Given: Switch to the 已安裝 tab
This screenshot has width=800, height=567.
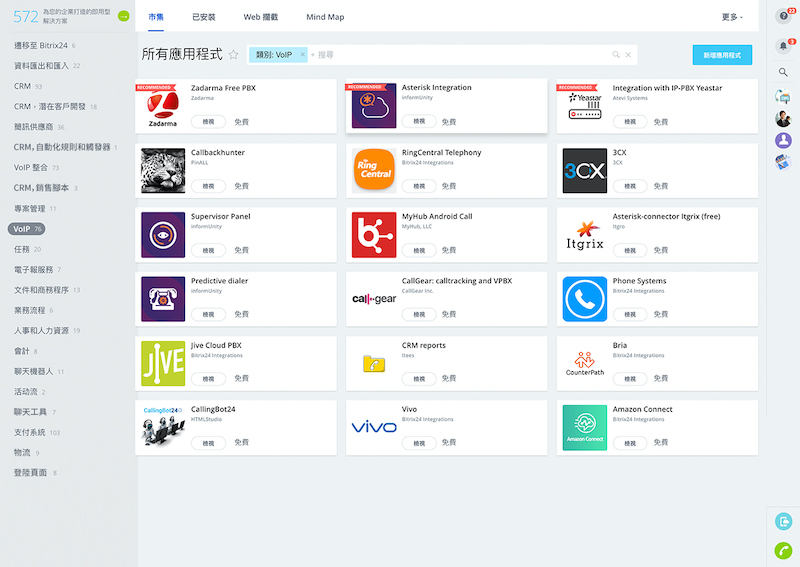Looking at the screenshot, I should coord(204,17).
